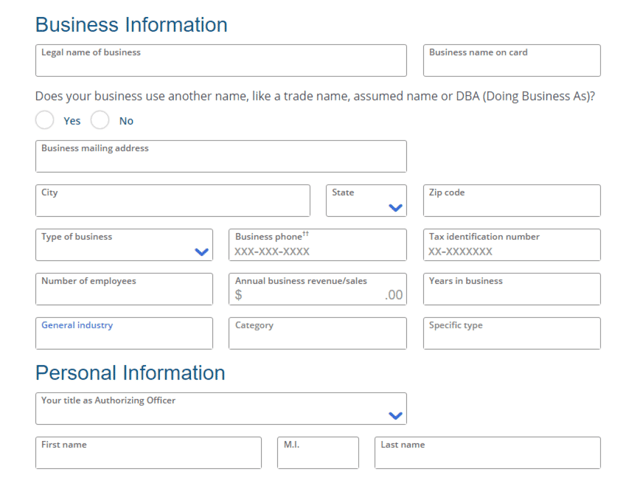The height and width of the screenshot is (479, 640).
Task: Select the Yes radio button for DBA
Action: coord(44,120)
